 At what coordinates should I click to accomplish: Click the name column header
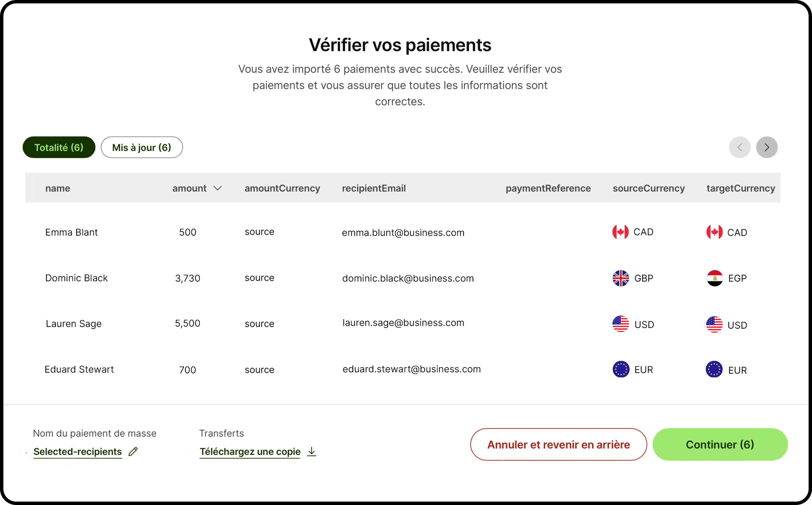[58, 188]
